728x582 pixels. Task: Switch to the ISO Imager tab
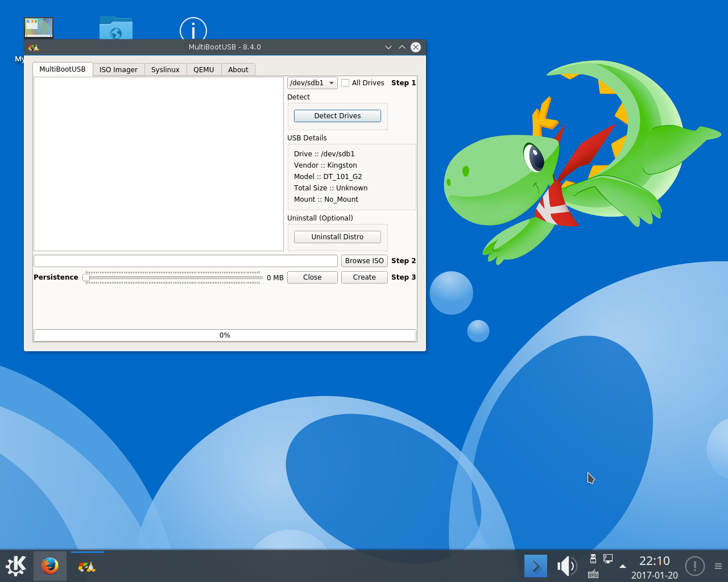click(118, 69)
